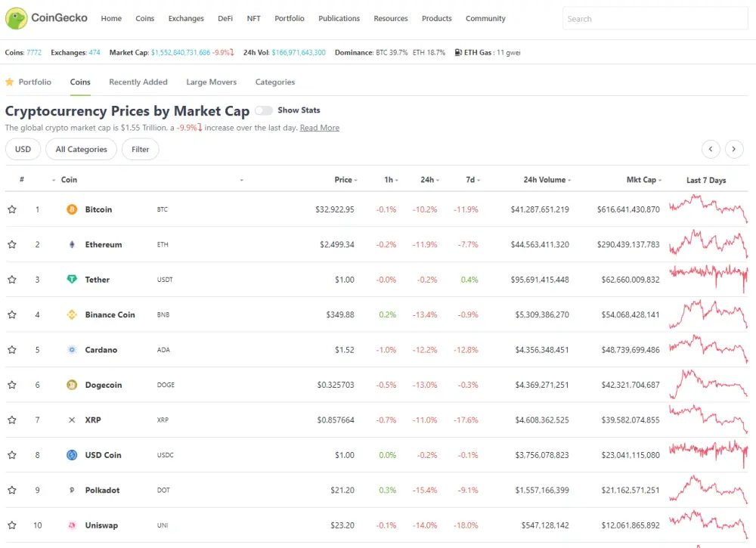Viewport: 756px width, 548px height.
Task: Click the market cap total link
Action: pyautogui.click(x=181, y=53)
